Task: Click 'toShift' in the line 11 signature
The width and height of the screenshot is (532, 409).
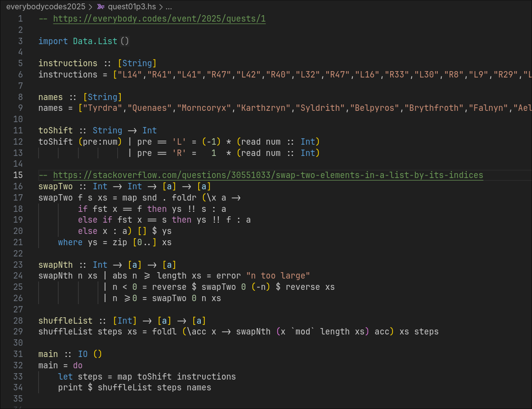Action: click(55, 130)
